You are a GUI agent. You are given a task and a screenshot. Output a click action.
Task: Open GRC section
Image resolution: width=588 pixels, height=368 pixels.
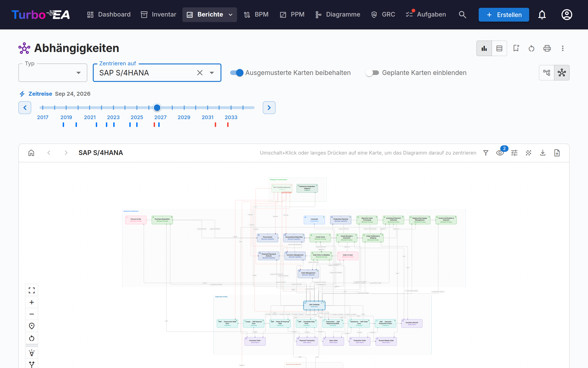pyautogui.click(x=383, y=14)
